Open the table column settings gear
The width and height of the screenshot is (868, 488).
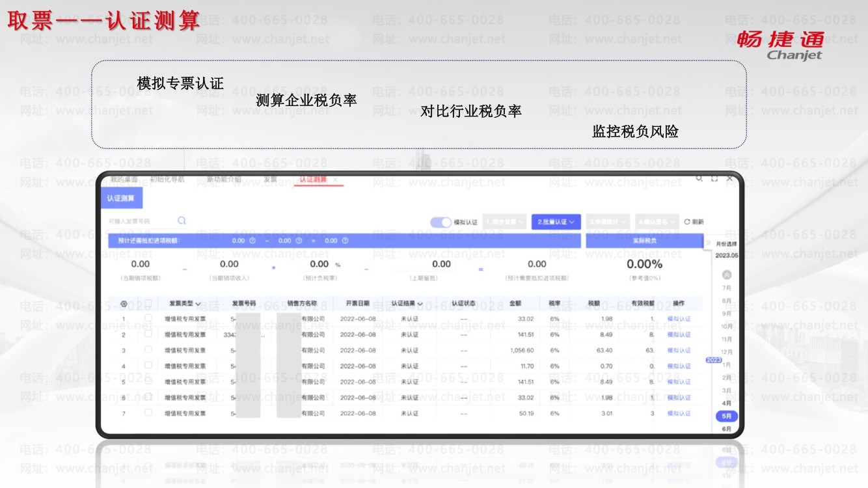click(124, 303)
